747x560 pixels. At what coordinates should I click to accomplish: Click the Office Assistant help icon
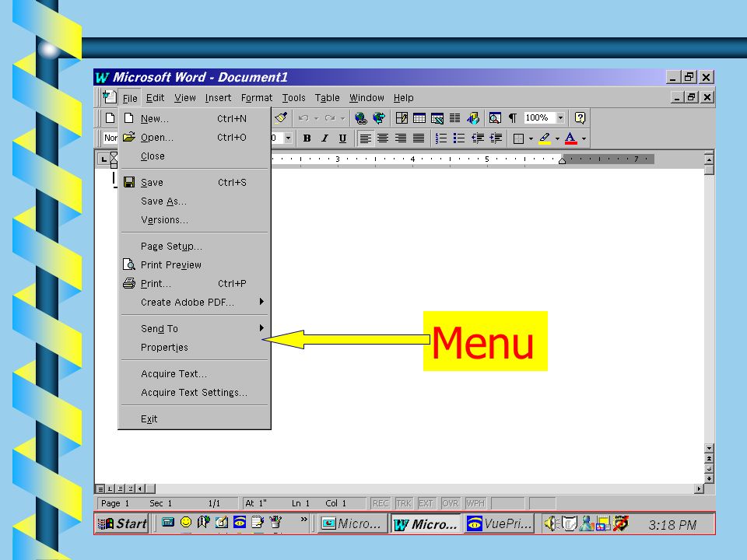pos(580,117)
